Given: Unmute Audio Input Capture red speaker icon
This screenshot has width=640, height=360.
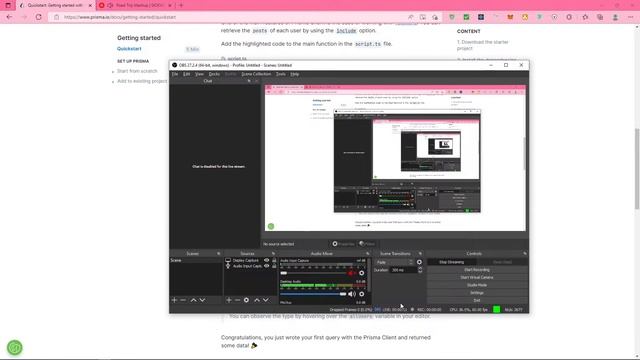Looking at the screenshot, I should (351, 273).
